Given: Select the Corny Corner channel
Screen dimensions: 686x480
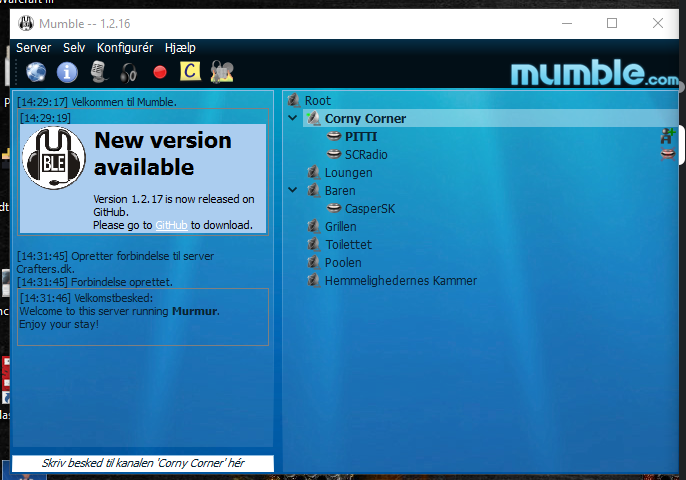Looking at the screenshot, I should click(x=365, y=119).
